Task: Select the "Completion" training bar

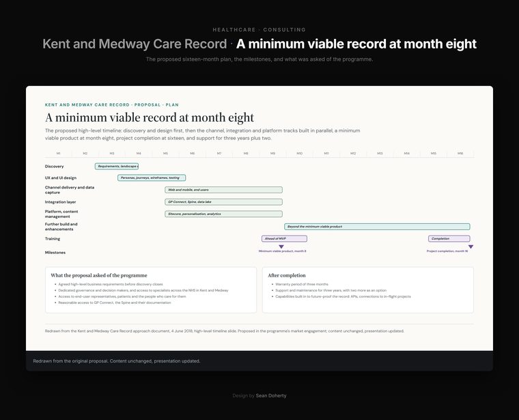Action: coord(449,238)
